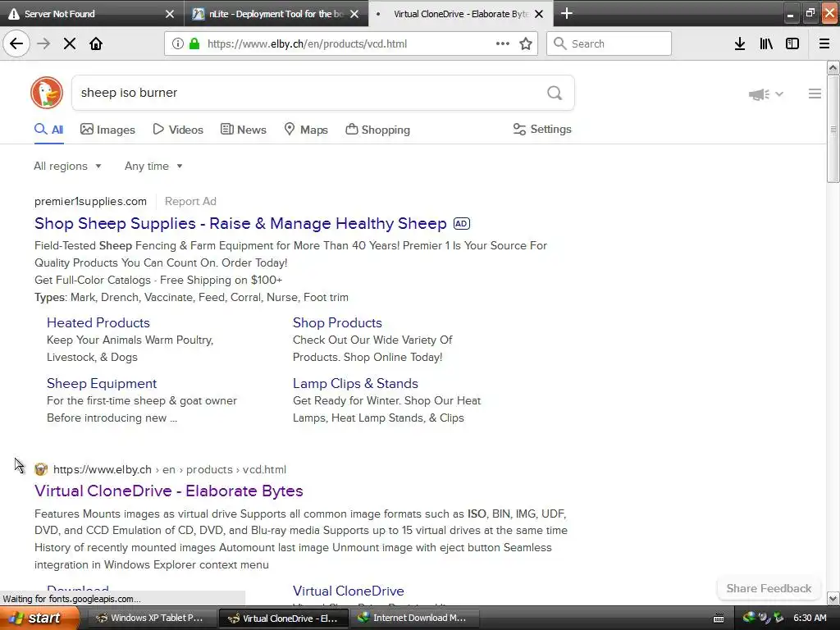Switch to News results
840x630 pixels.
tap(243, 130)
